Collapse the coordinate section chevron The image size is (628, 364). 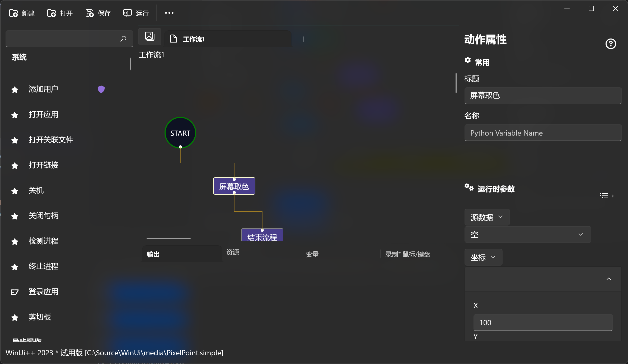pos(608,279)
